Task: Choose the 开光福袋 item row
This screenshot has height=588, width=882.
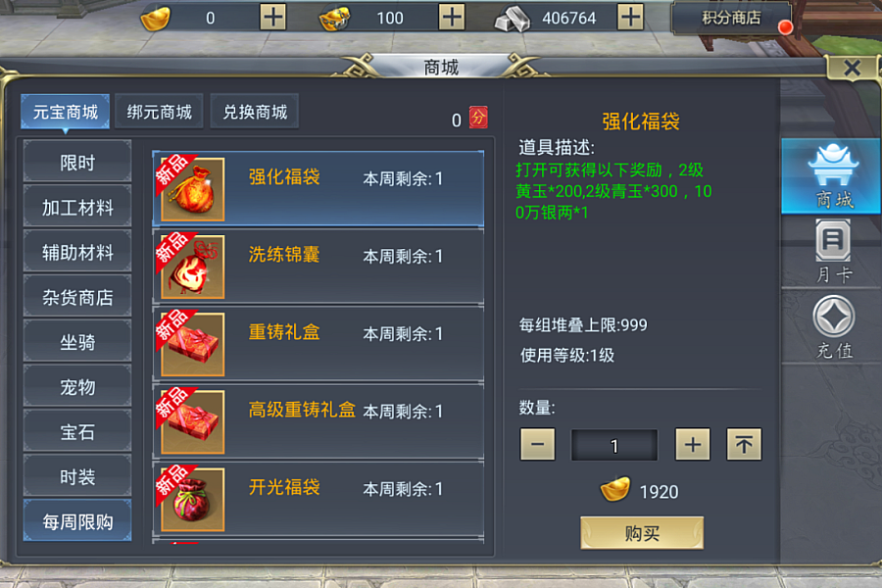Action: pyautogui.click(x=318, y=499)
